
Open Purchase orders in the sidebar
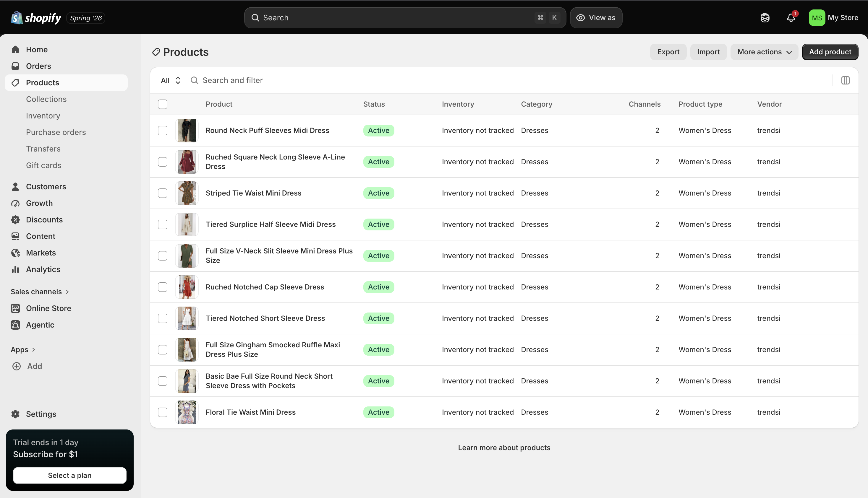point(56,132)
